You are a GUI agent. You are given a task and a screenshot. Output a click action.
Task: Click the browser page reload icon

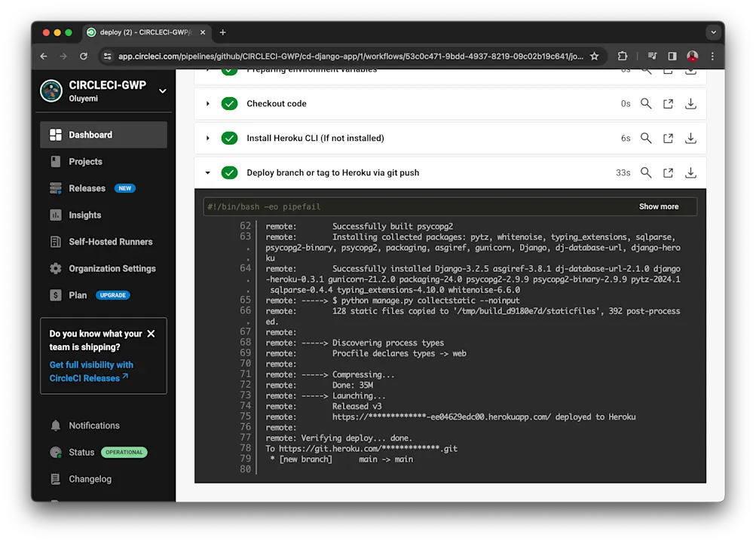point(83,56)
